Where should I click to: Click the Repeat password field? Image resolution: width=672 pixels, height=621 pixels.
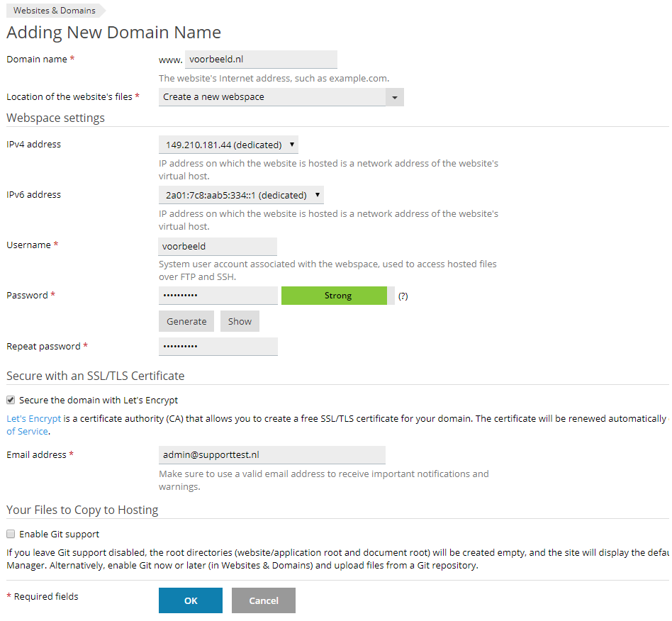point(218,346)
